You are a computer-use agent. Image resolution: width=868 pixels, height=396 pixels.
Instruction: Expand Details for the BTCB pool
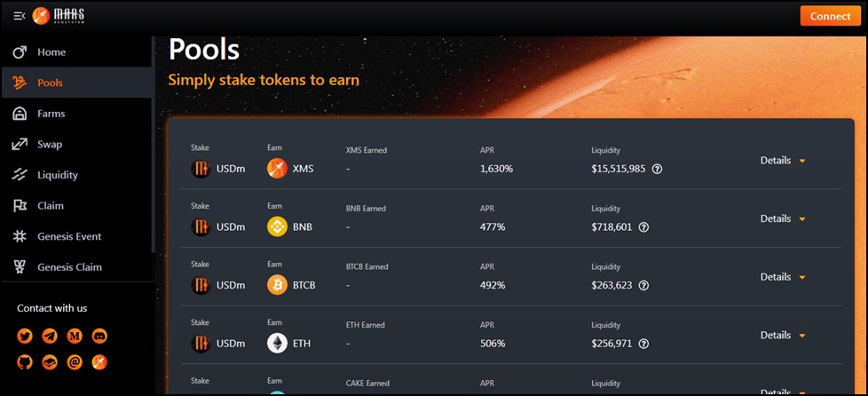(783, 277)
